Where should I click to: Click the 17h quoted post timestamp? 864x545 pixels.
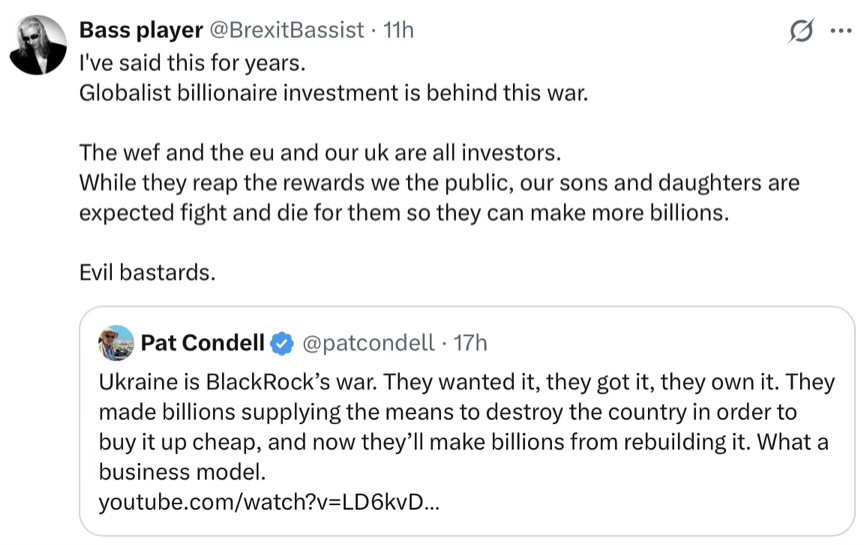pyautogui.click(x=470, y=343)
